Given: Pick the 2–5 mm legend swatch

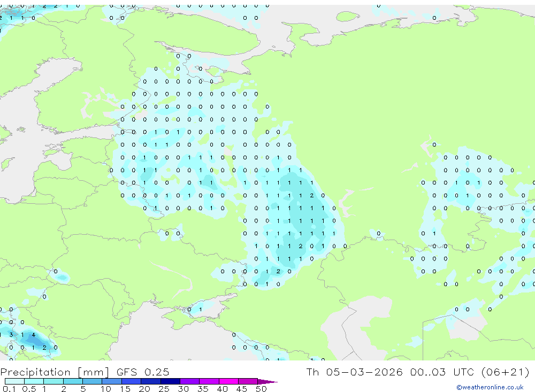Looking at the screenshot, I should tap(73, 381).
